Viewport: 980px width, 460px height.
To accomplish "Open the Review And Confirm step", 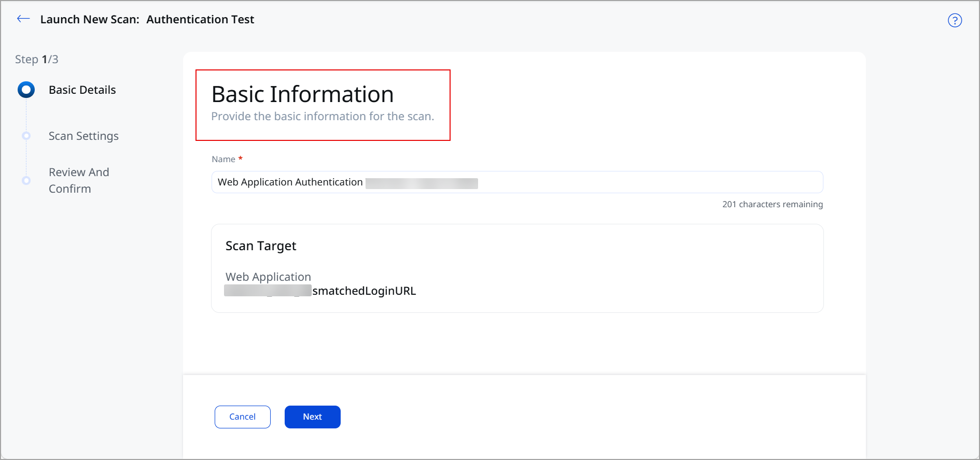I will (x=79, y=180).
